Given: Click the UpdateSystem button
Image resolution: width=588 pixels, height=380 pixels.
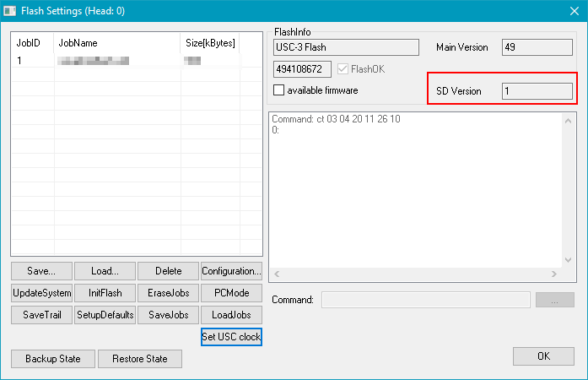Looking at the screenshot, I should [x=41, y=293].
